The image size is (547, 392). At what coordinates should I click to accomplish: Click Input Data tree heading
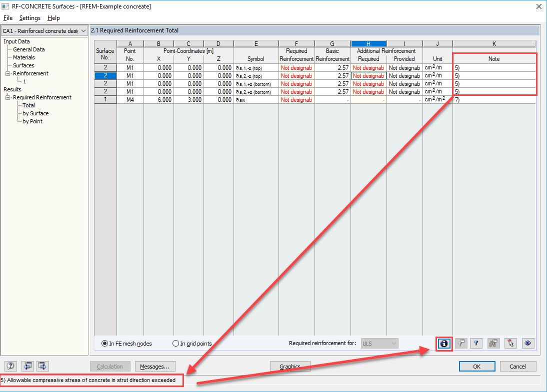[x=16, y=41]
